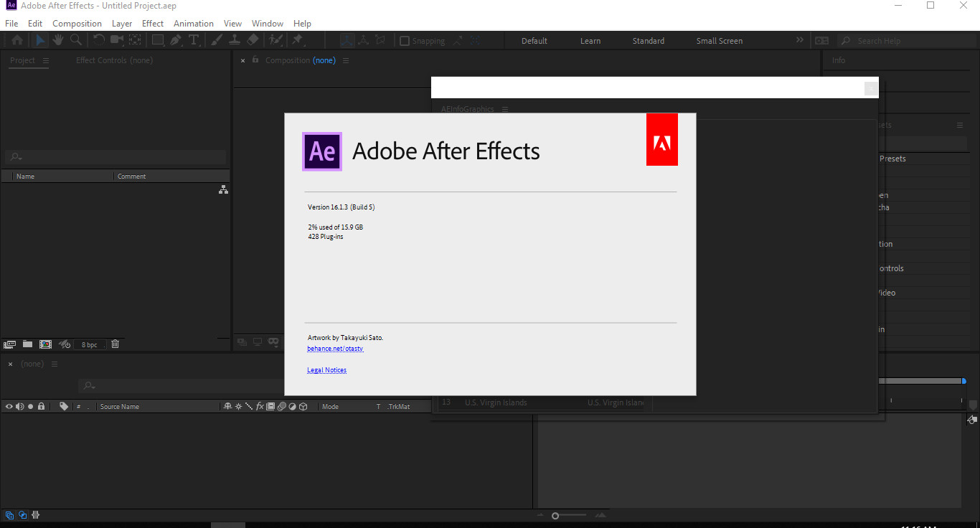The image size is (980, 528).
Task: Close the timeline (none) panel tab
Action: [10, 364]
